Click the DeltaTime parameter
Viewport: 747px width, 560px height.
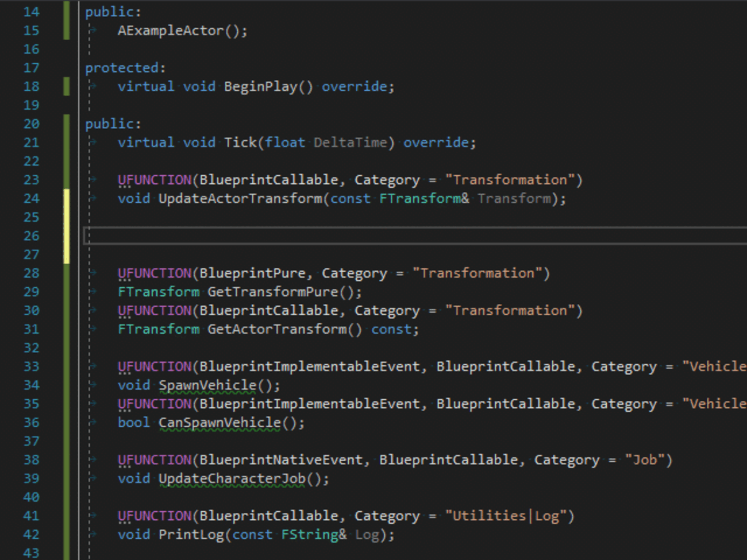[350, 142]
